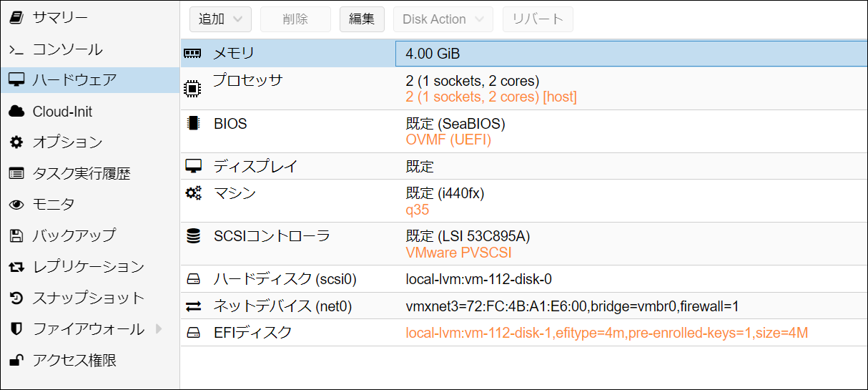
Task: Click the drive icon beside EFIディスク
Action: [193, 333]
